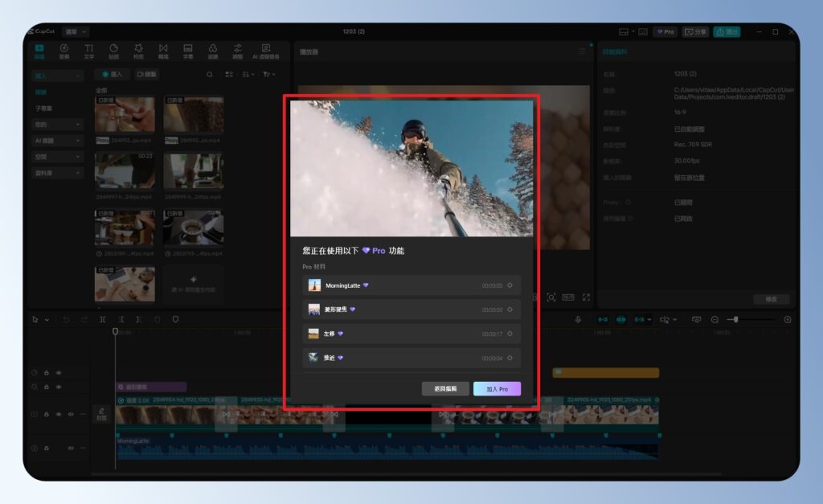Image resolution: width=823 pixels, height=504 pixels.
Task: Enter fullscreen preview with the expand icon
Action: click(x=588, y=297)
